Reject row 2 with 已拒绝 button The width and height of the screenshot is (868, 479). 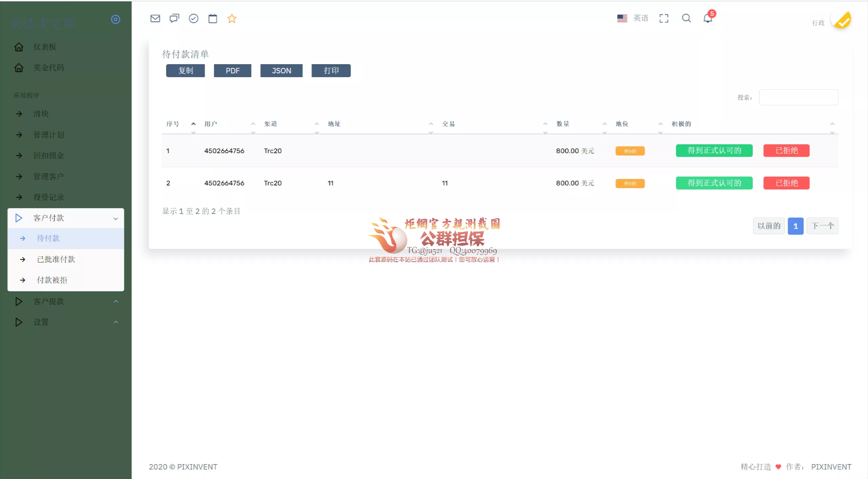coord(786,183)
